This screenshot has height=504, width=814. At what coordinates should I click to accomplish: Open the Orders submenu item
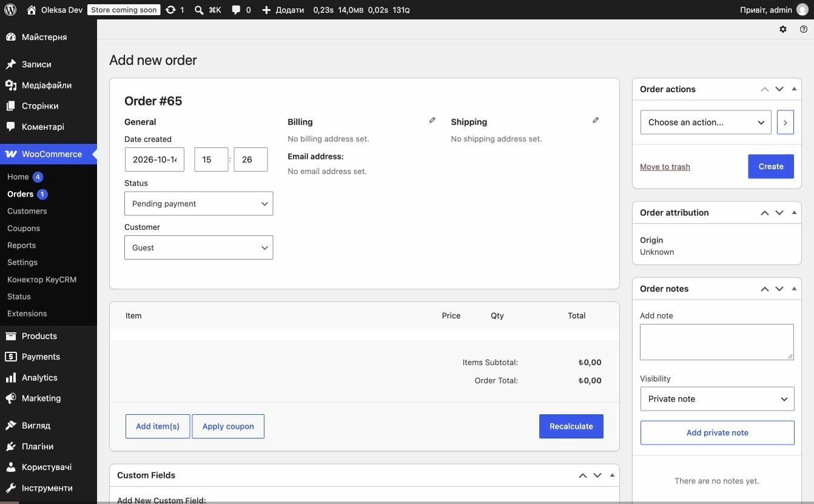tap(20, 194)
